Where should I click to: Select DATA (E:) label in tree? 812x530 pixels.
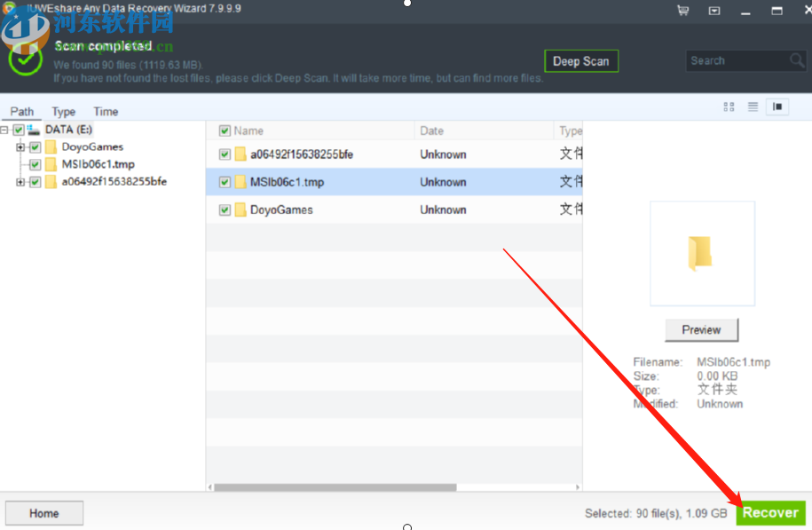pyautogui.click(x=68, y=130)
